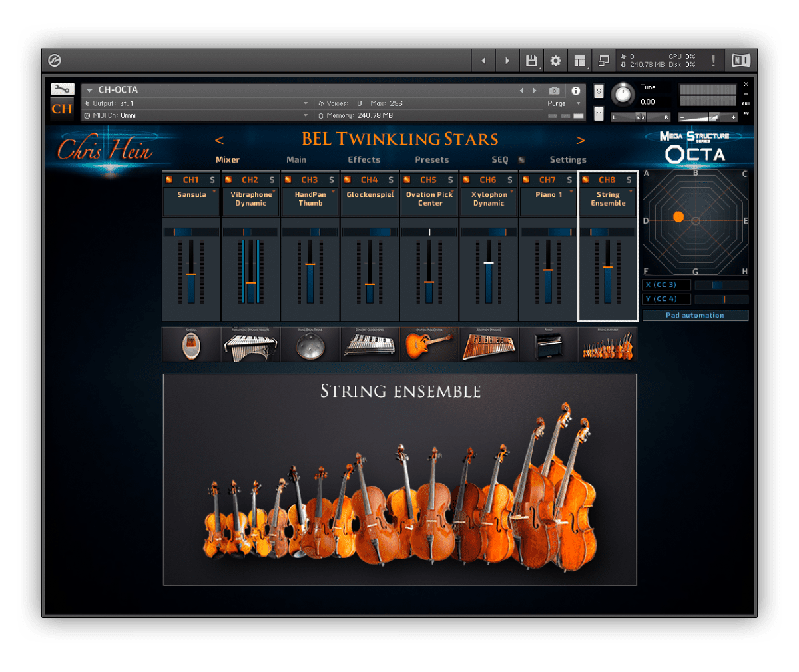Screen dimensions: 799x672
Task: Click the CH6 Xylophon volume fader
Action: pyautogui.click(x=489, y=264)
